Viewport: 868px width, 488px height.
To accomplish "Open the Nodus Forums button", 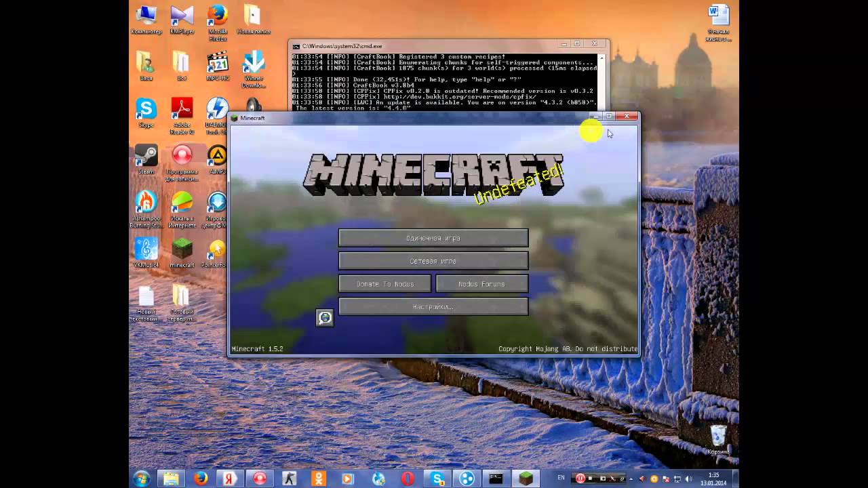I will pos(481,284).
